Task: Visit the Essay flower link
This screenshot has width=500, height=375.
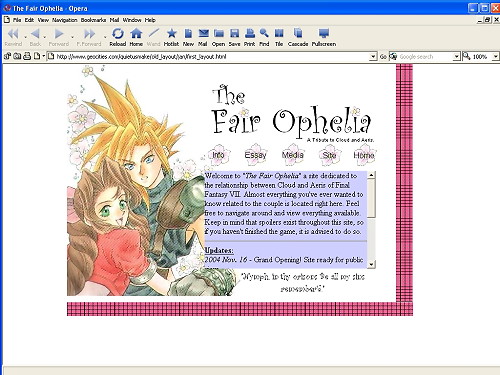Action: click(256, 155)
